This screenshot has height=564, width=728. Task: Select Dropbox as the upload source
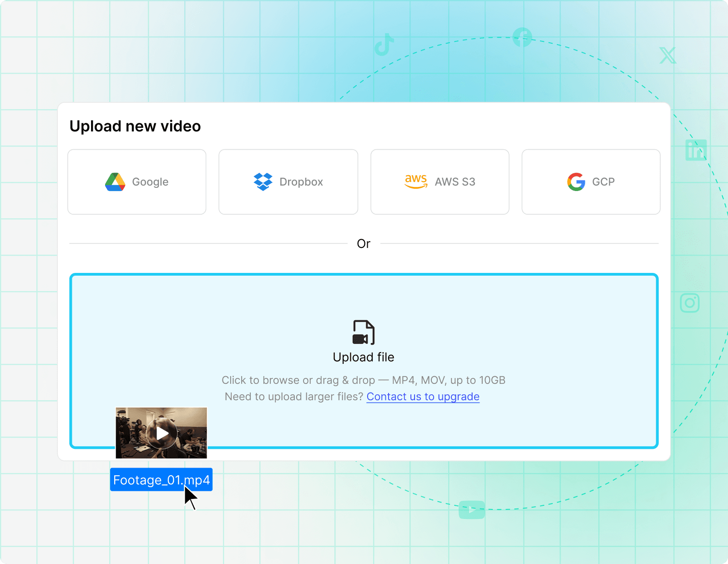tap(288, 182)
